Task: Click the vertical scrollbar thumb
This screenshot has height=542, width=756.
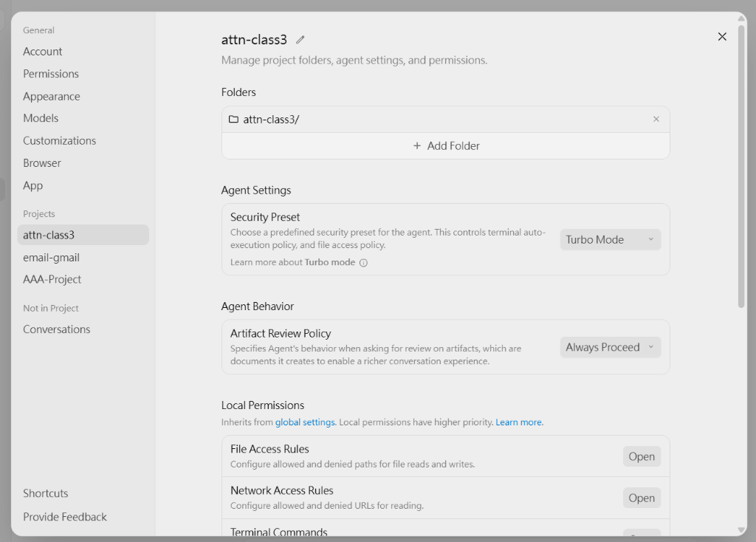Action: click(741, 165)
